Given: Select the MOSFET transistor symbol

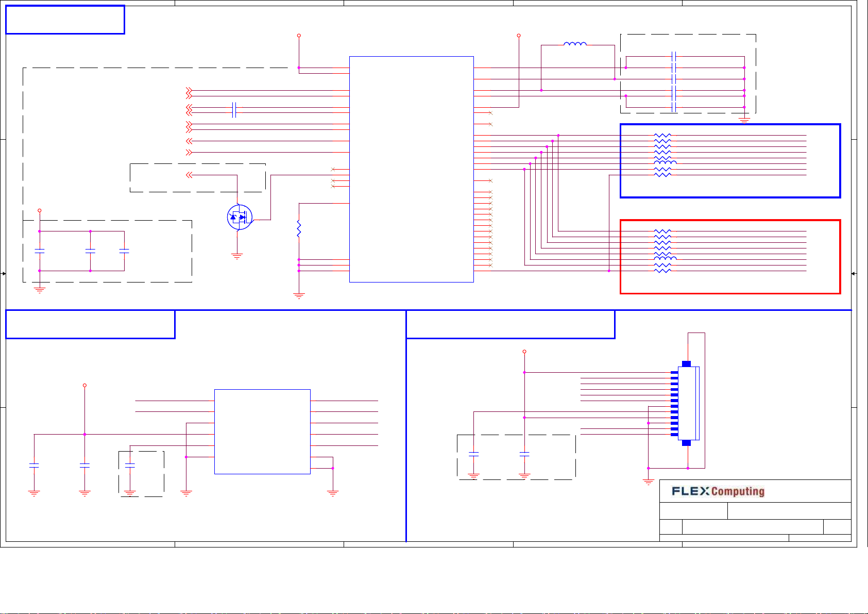Looking at the screenshot, I should (x=240, y=218).
